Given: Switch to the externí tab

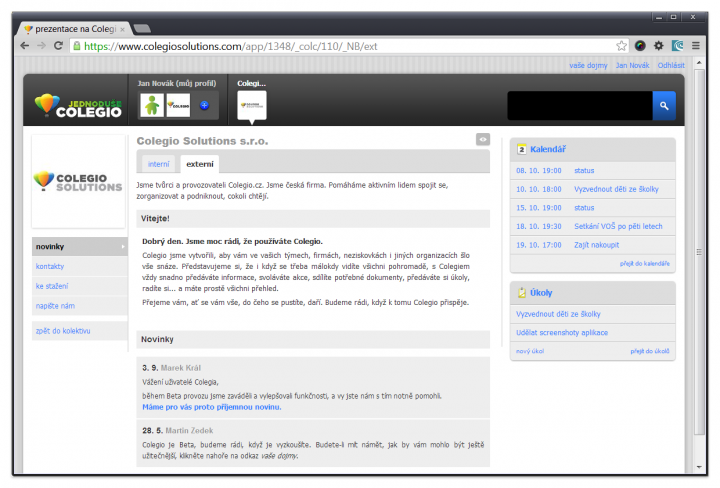Looking at the screenshot, I should coord(200,164).
